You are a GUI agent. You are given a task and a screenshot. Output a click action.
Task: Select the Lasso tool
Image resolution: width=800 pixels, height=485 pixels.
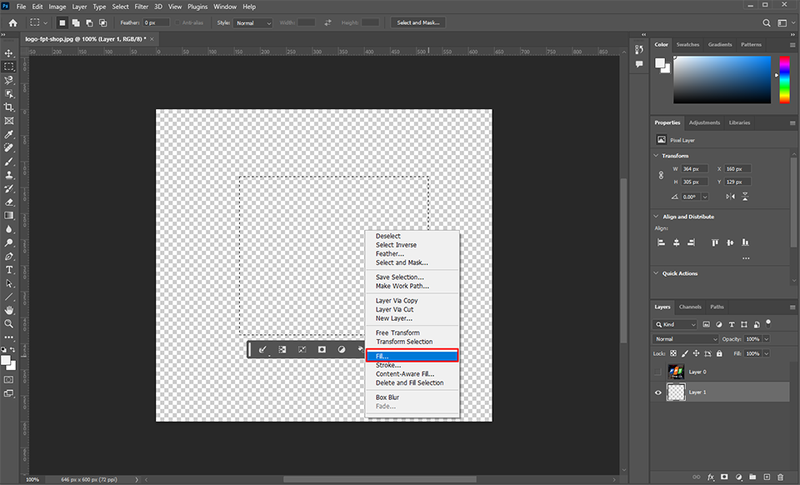coord(9,80)
